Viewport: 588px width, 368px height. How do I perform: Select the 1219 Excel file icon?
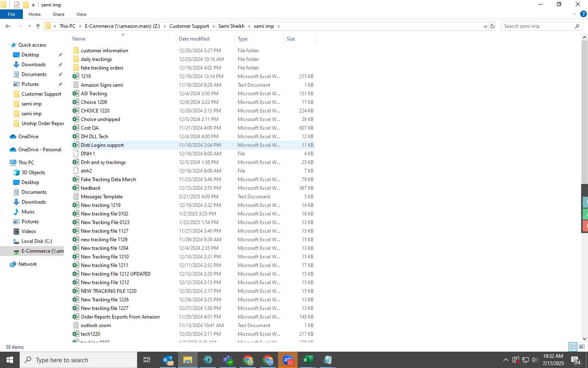(76, 76)
